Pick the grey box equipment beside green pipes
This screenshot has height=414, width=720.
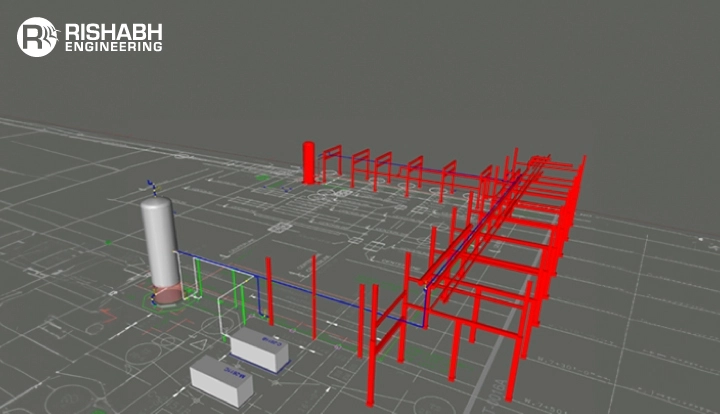click(259, 349)
